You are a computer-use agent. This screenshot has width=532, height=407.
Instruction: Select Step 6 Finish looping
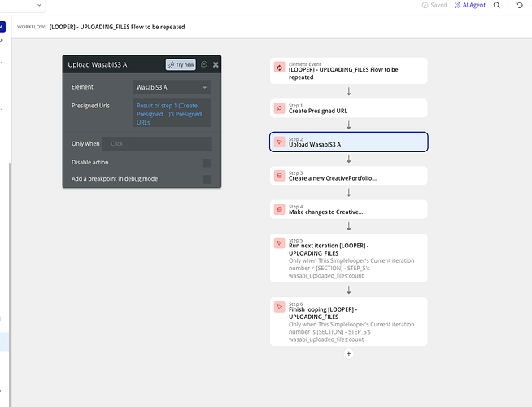coord(348,322)
